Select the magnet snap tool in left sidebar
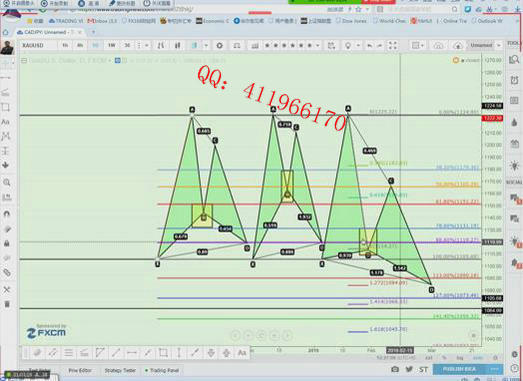 pos(6,214)
